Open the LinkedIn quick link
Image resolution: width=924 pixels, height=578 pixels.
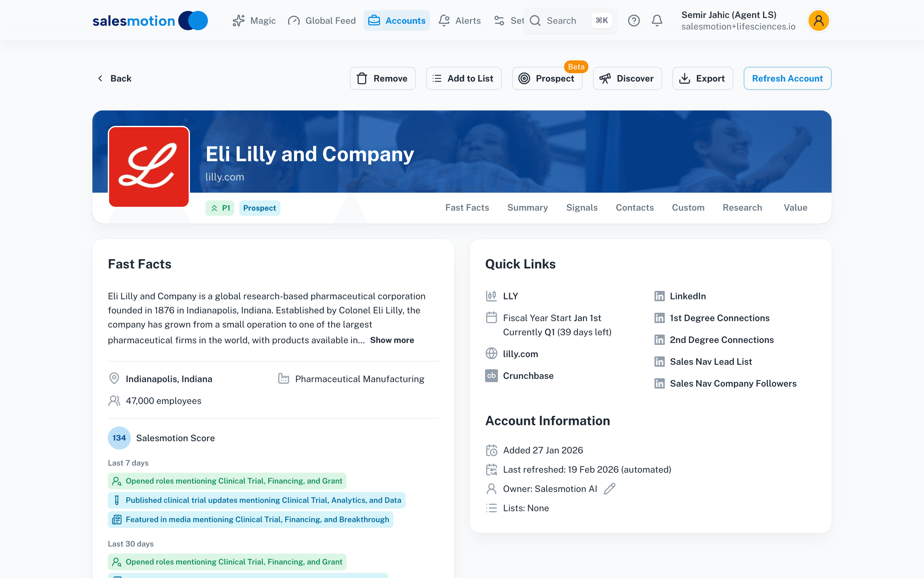(x=688, y=296)
